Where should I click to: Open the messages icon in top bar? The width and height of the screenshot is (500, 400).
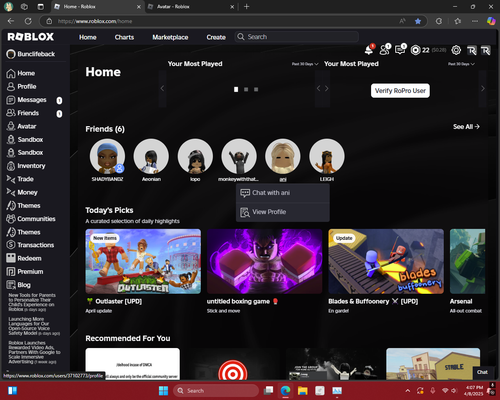point(400,50)
